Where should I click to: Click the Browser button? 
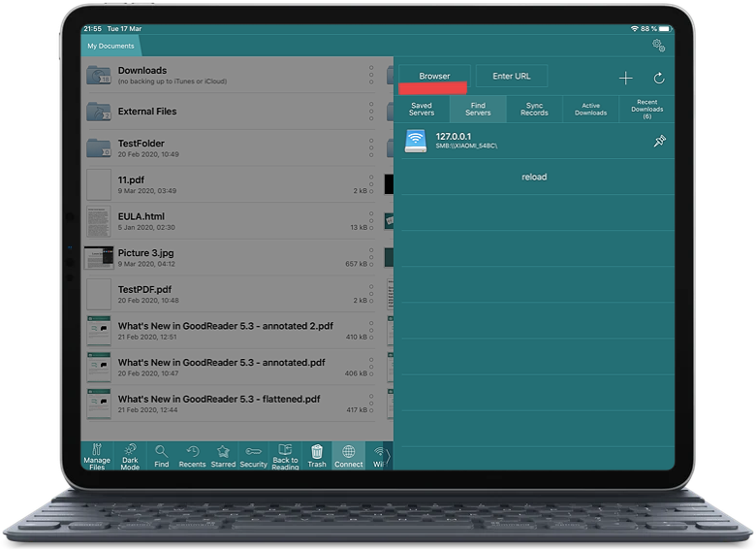[434, 77]
